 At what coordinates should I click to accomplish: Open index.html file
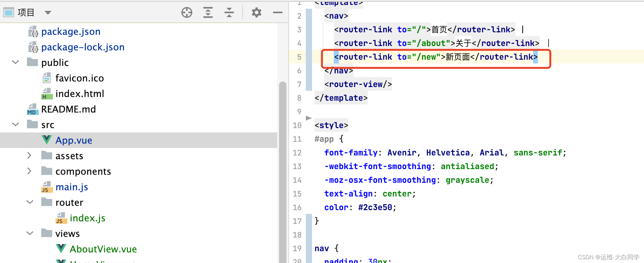80,94
